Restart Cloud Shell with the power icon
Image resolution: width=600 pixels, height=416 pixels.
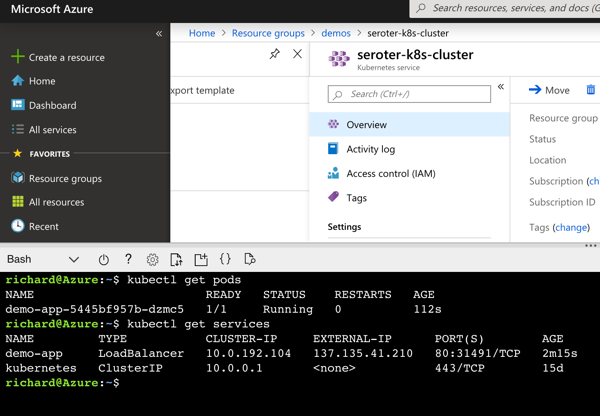103,260
